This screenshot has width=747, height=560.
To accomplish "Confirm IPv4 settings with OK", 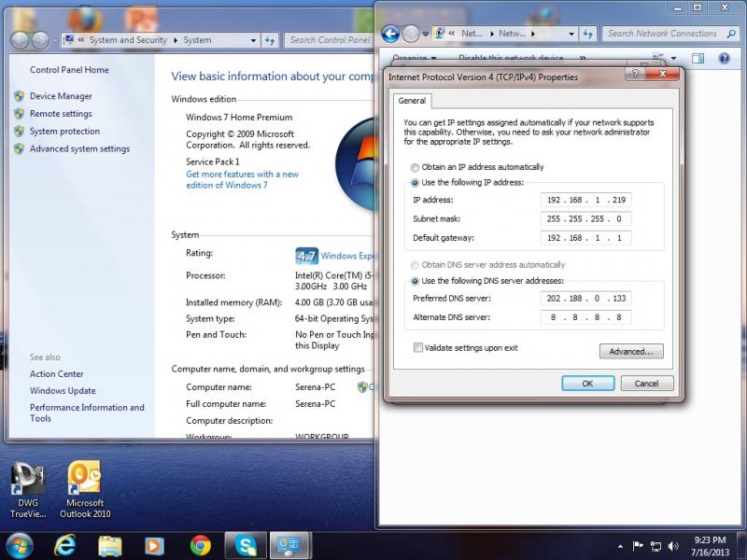I will click(588, 384).
